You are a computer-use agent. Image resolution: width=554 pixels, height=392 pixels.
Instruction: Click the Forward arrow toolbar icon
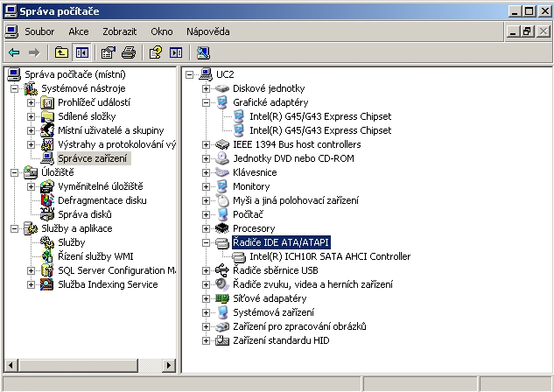pyautogui.click(x=34, y=53)
